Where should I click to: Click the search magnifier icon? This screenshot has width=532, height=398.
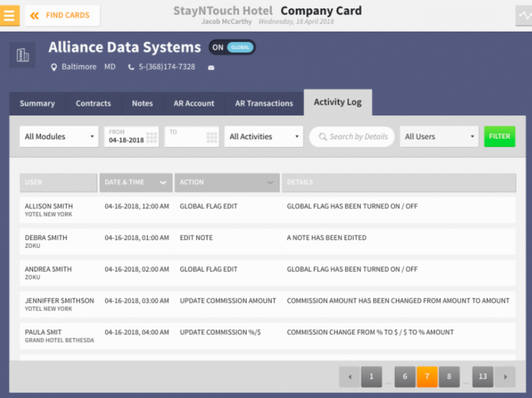tap(323, 137)
